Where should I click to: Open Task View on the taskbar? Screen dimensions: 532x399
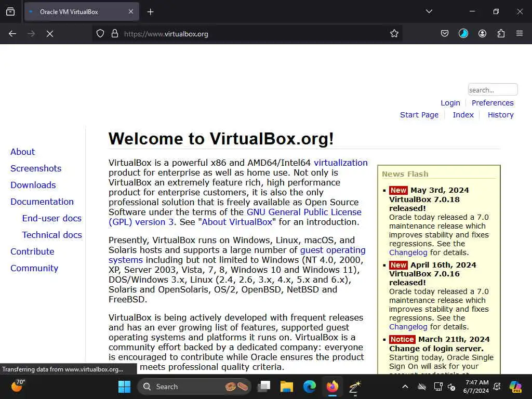click(x=264, y=387)
